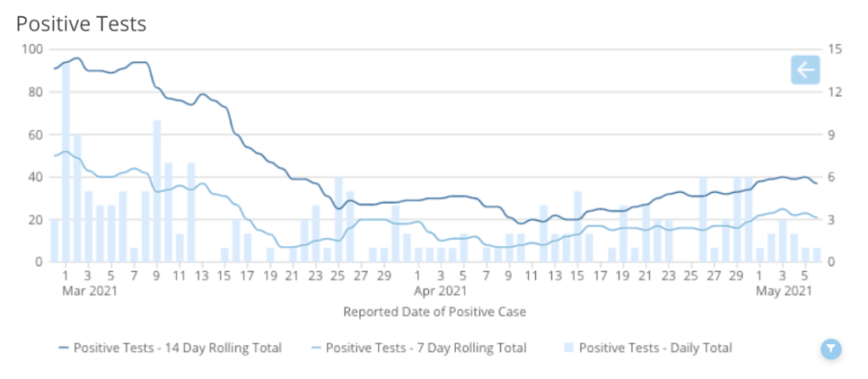Hide the Positive Tests Daily Total series
This screenshot has height=379, width=868.
(655, 348)
